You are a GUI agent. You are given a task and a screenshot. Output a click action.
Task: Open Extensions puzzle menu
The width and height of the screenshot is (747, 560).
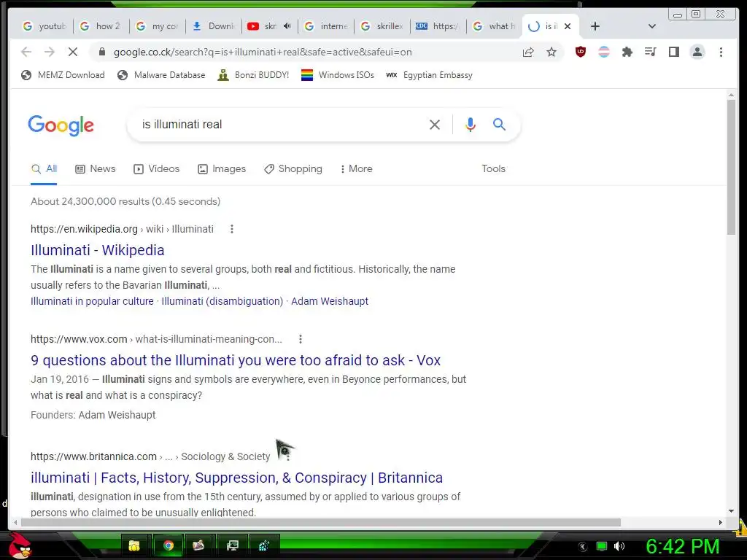pyautogui.click(x=627, y=52)
